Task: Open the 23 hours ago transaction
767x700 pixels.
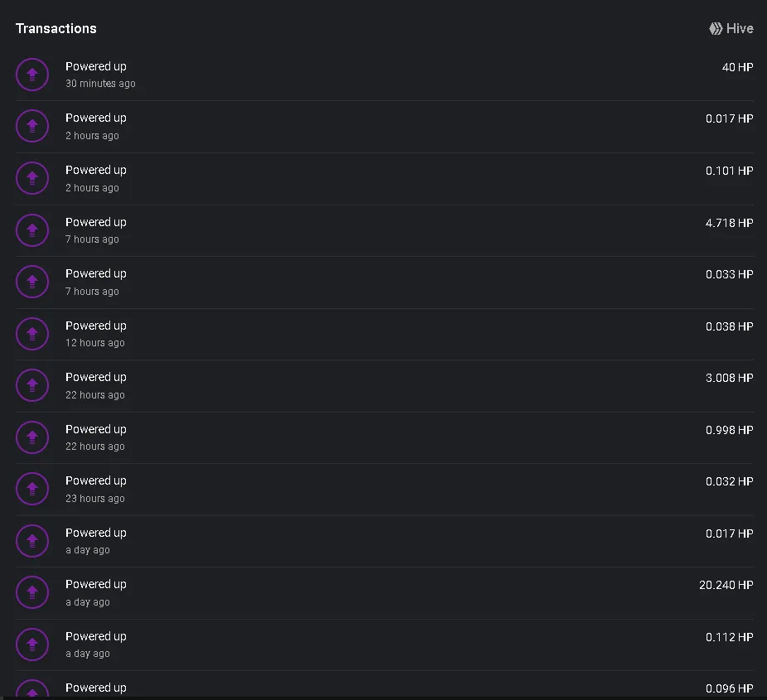Action: pos(384,489)
